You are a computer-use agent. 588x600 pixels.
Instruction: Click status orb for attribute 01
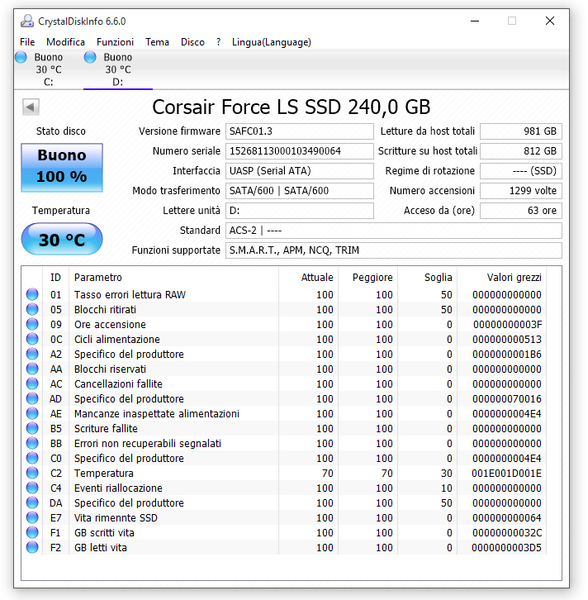point(32,295)
